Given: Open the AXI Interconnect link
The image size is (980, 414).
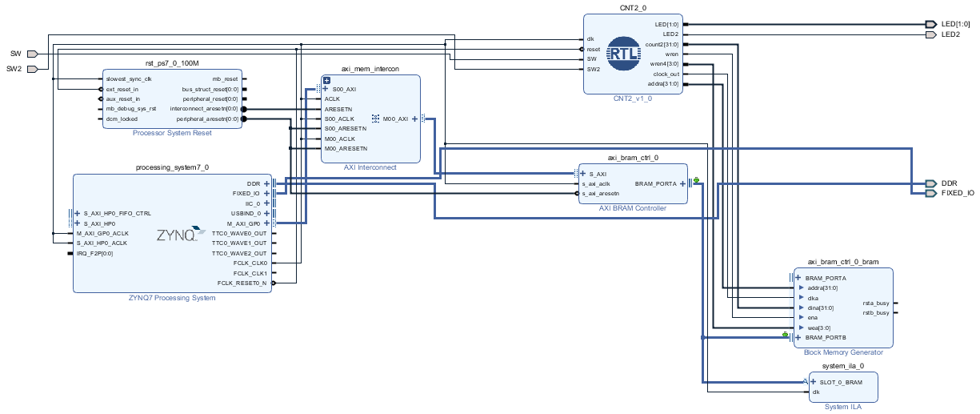Looking at the screenshot, I should coord(370,167).
